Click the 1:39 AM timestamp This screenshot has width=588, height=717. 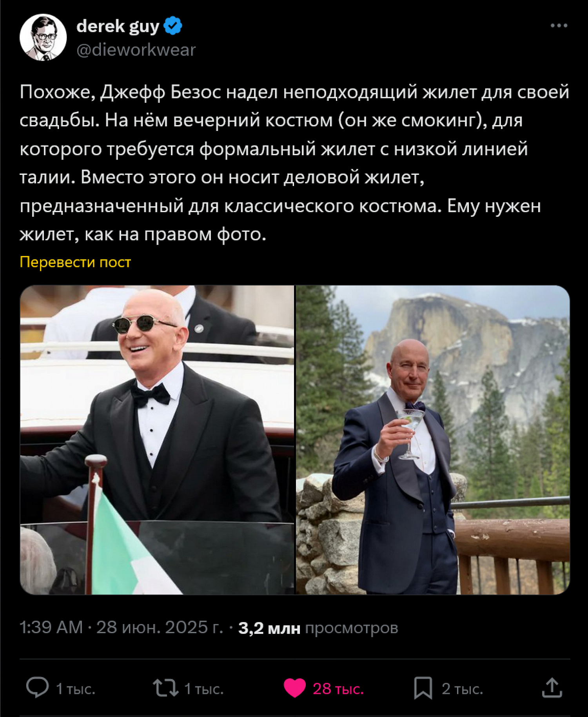(x=51, y=627)
